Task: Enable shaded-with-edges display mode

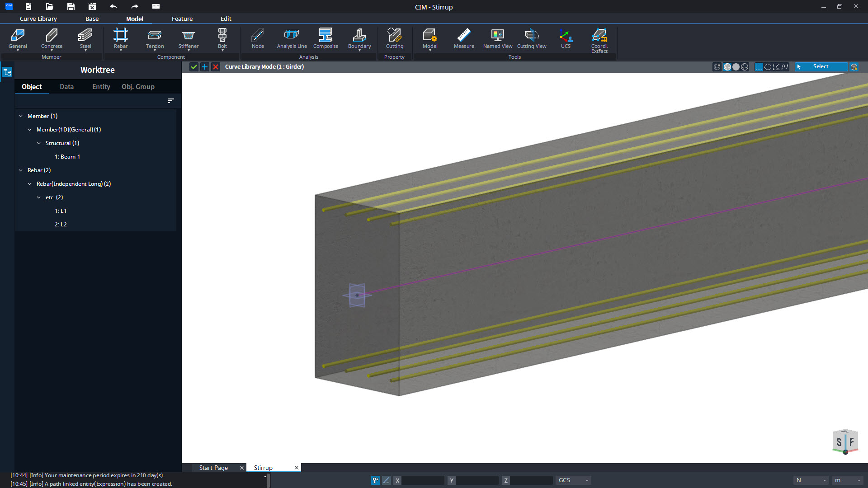Action: [727, 67]
